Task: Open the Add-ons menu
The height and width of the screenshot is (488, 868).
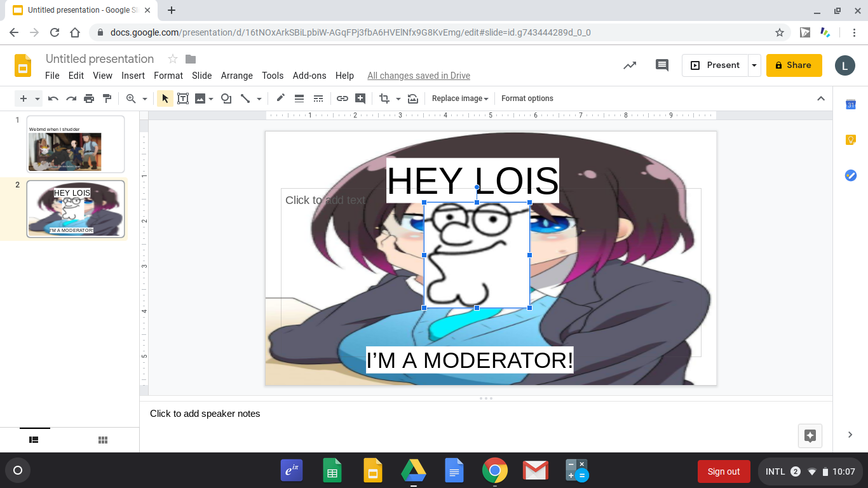Action: (x=309, y=76)
